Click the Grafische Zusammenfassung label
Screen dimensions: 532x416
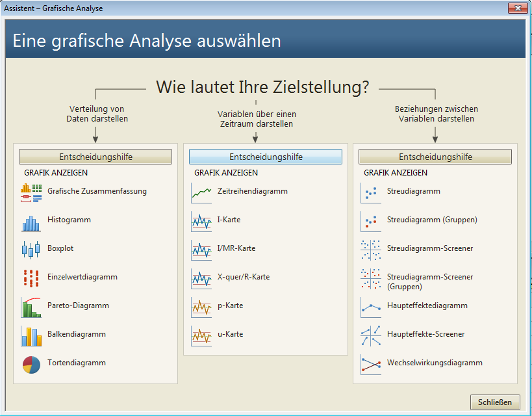pos(97,191)
